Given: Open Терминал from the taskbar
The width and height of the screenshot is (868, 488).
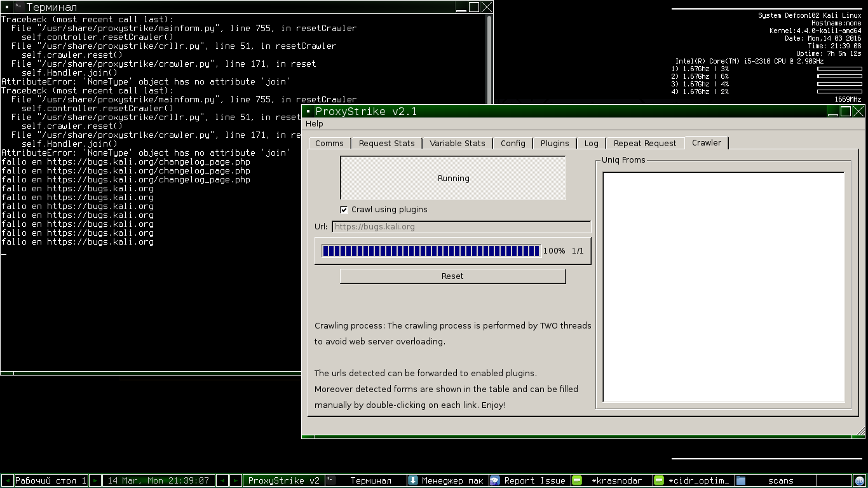Looking at the screenshot, I should 365,481.
